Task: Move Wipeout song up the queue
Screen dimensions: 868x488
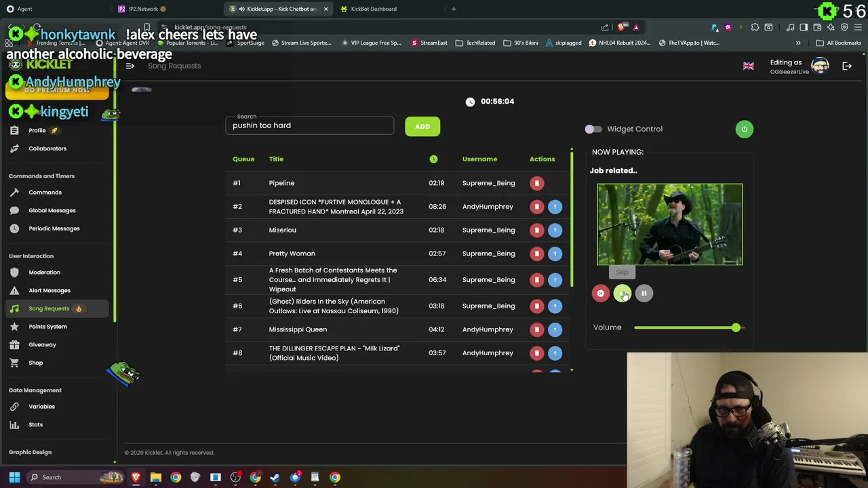Action: point(555,279)
